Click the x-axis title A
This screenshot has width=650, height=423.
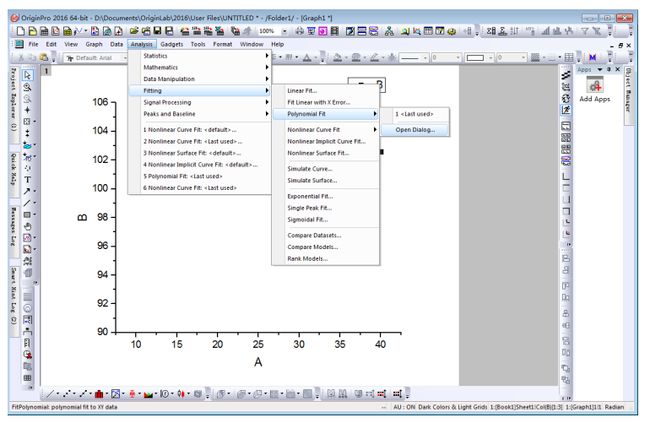click(x=258, y=362)
